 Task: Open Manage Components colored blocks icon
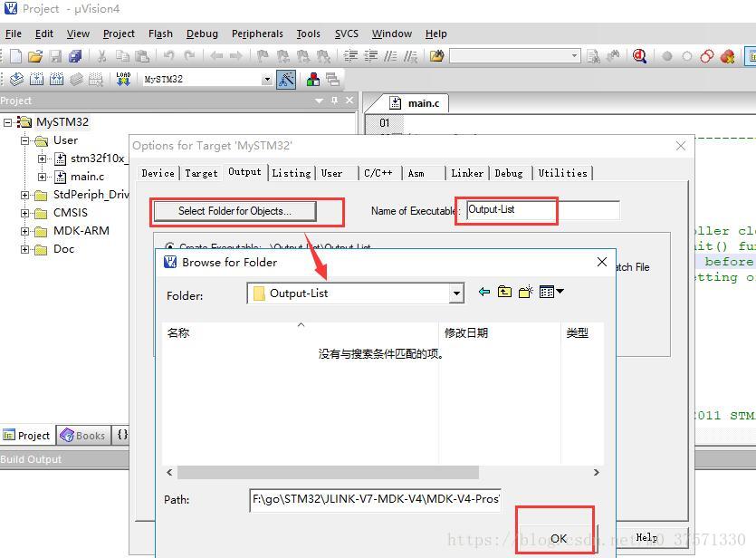(313, 79)
